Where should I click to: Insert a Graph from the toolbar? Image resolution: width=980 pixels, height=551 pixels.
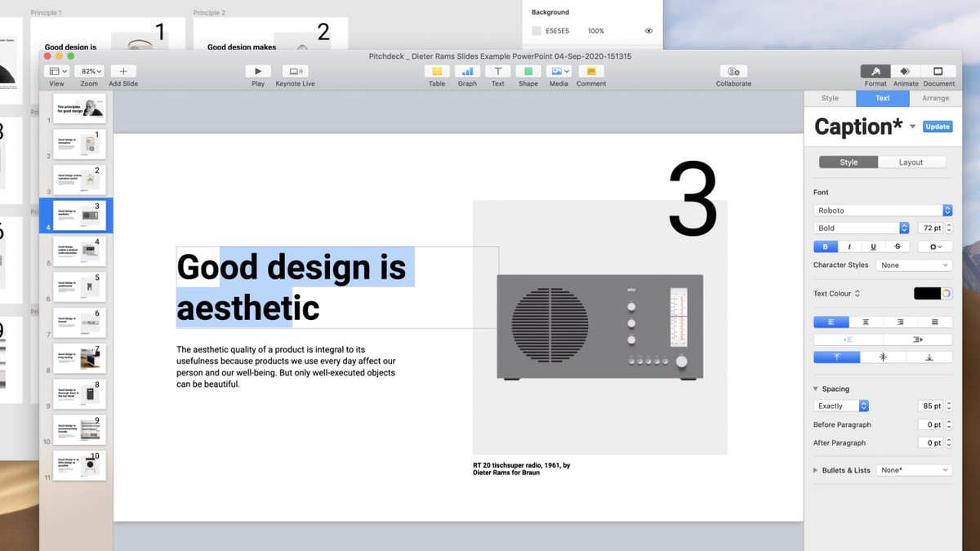[467, 71]
